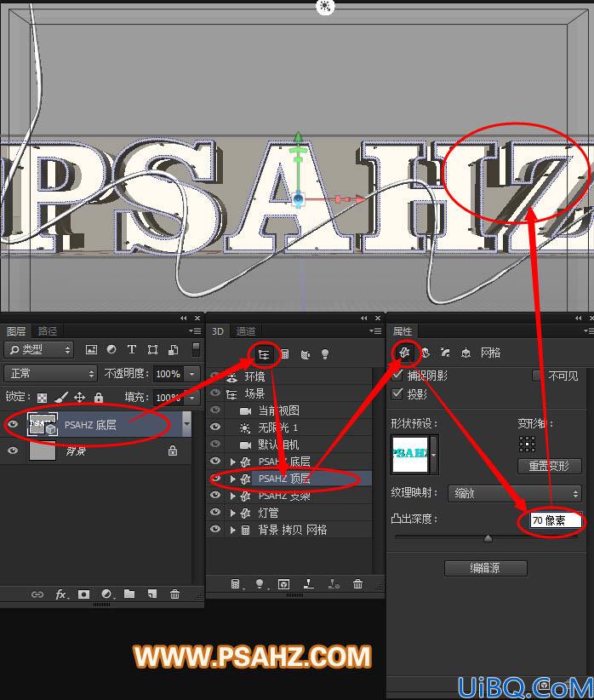Toggle visibility of 灯管 object
Screen dimensions: 594x700
[215, 512]
